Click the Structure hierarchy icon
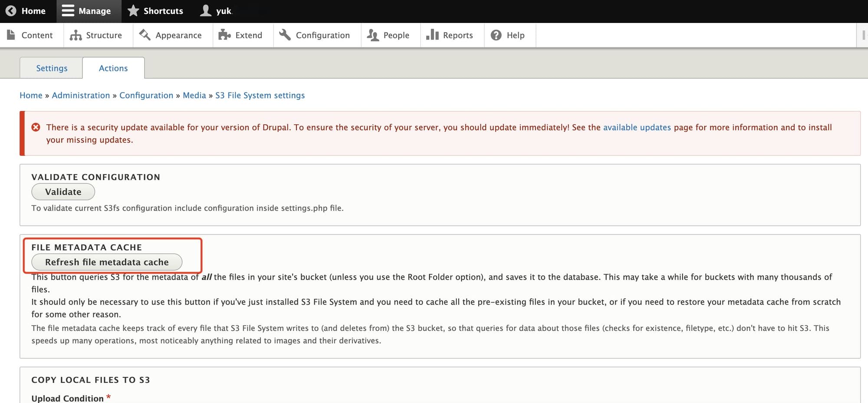Screen dimensions: 868x403 (76, 35)
